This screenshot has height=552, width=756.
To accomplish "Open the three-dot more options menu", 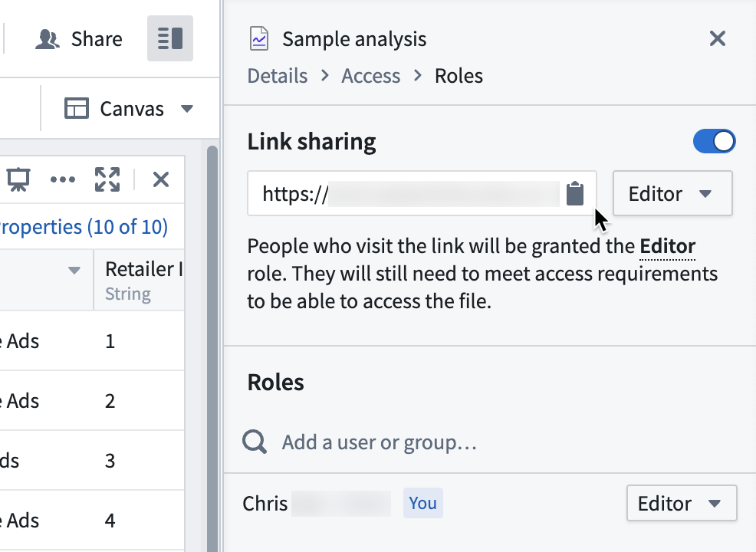I will pos(63,180).
